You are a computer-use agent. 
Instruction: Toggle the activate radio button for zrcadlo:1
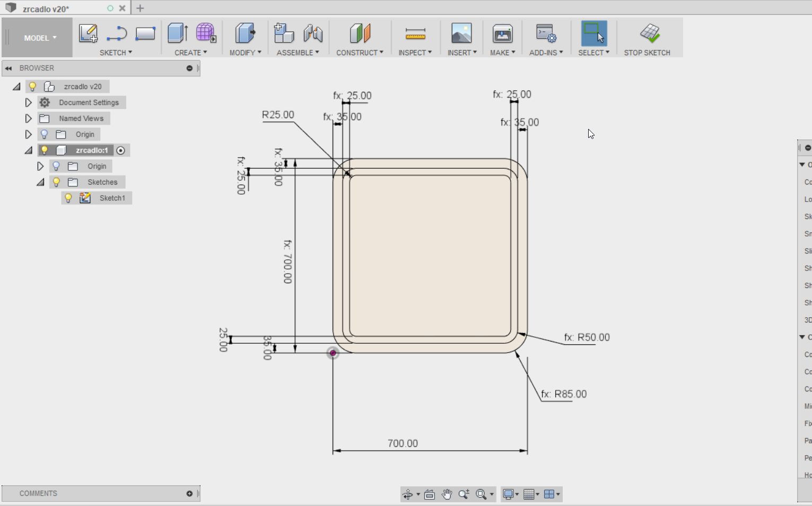point(120,151)
